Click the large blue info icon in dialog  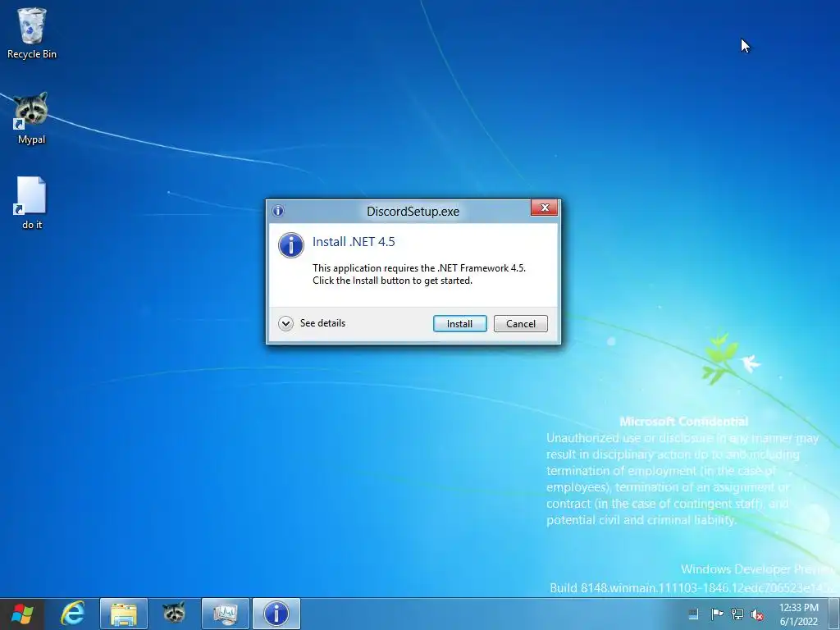[x=291, y=245]
